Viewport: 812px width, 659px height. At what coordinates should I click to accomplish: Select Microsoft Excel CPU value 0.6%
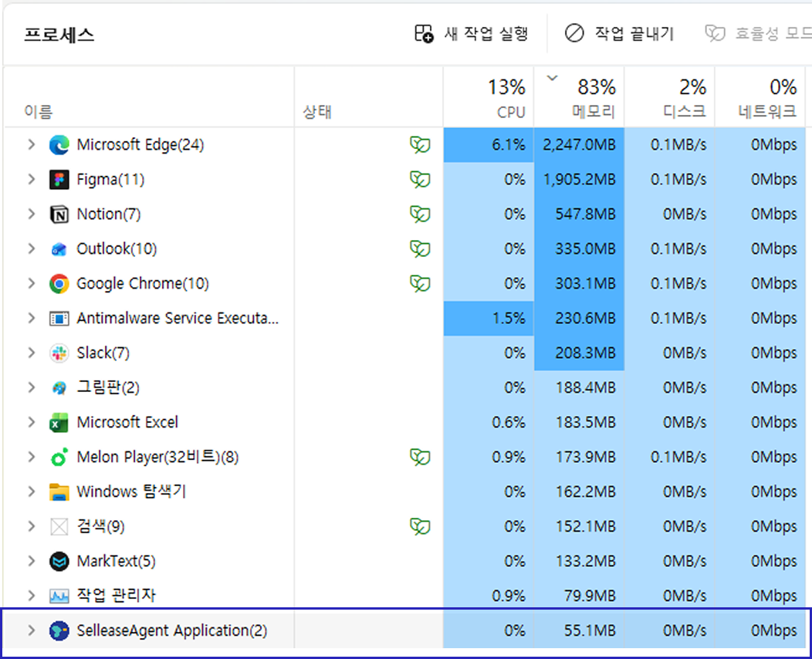489,422
